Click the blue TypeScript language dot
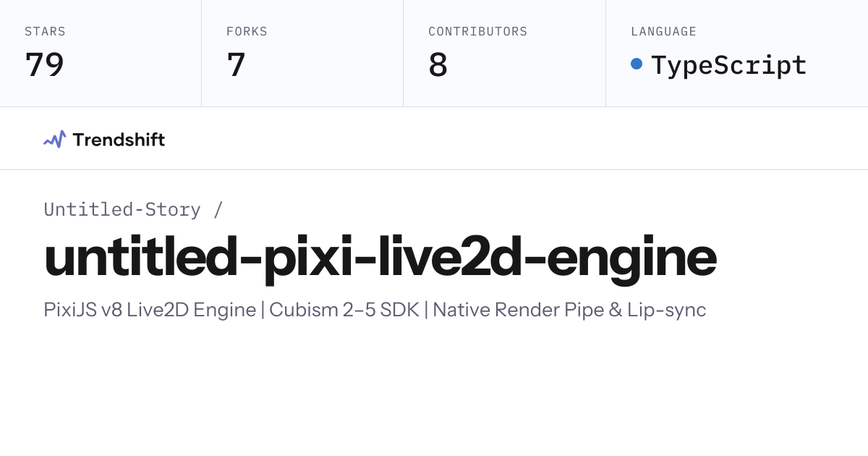868x456 pixels. point(637,64)
